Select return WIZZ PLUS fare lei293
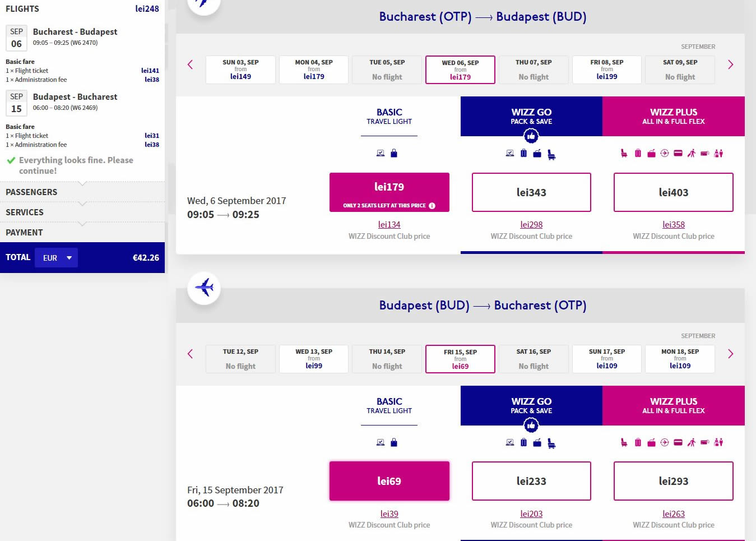756x541 pixels. [x=673, y=481]
